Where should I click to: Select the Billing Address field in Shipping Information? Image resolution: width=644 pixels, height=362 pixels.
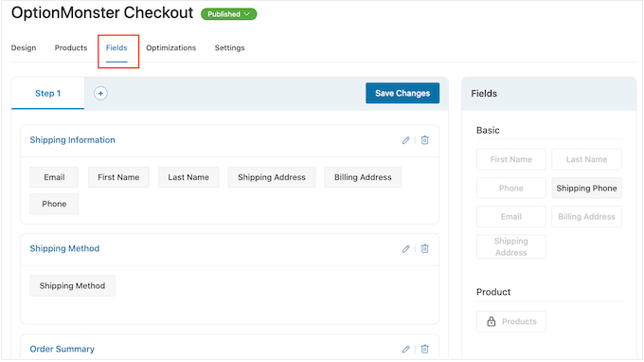point(363,177)
